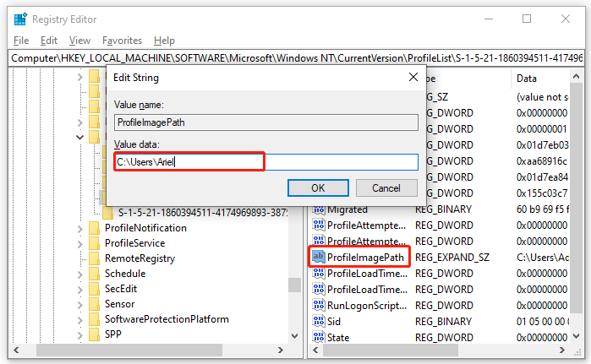Image resolution: width=591 pixels, height=364 pixels.
Task: Expand the Sensor key
Action: (x=79, y=305)
